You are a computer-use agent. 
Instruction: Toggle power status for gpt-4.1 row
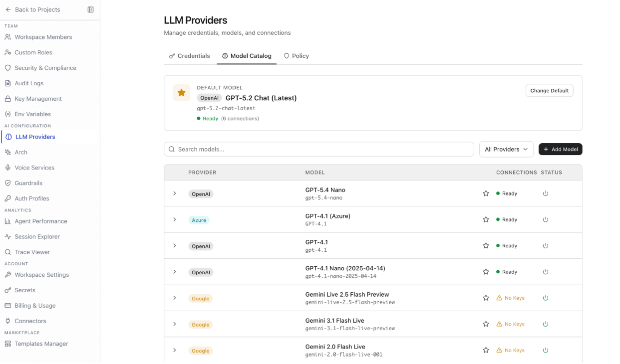[x=546, y=246]
